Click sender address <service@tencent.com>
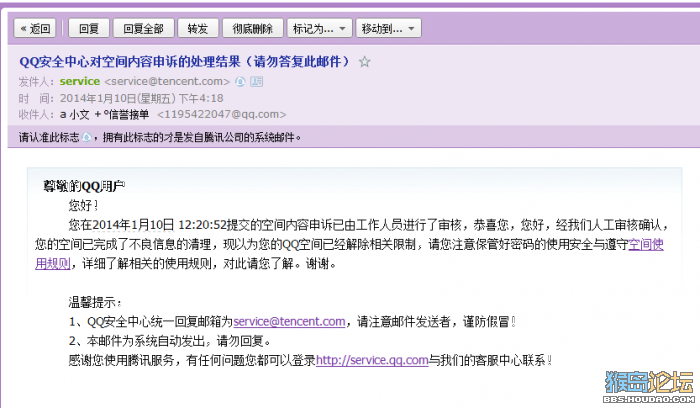 [167, 81]
